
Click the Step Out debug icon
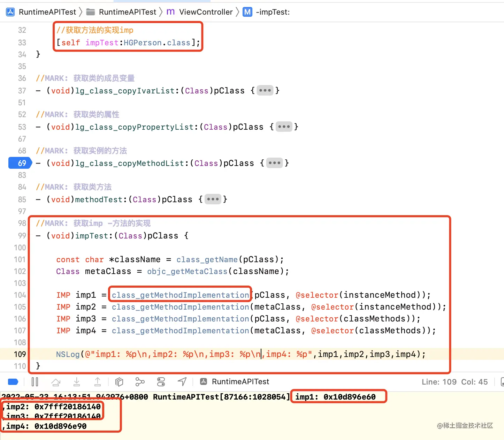click(x=98, y=382)
